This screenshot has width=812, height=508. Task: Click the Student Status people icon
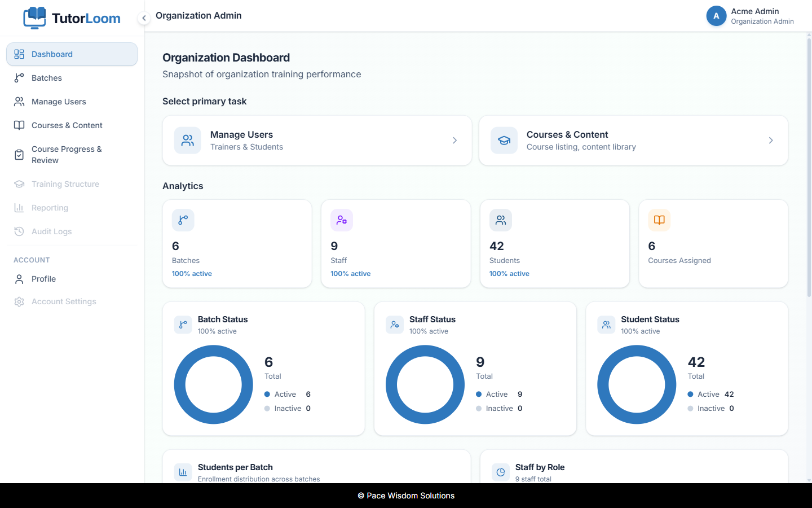(606, 325)
